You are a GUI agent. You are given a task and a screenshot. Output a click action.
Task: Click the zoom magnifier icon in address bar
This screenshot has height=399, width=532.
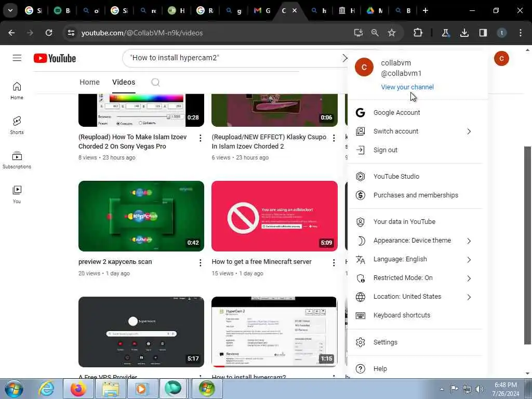(375, 33)
